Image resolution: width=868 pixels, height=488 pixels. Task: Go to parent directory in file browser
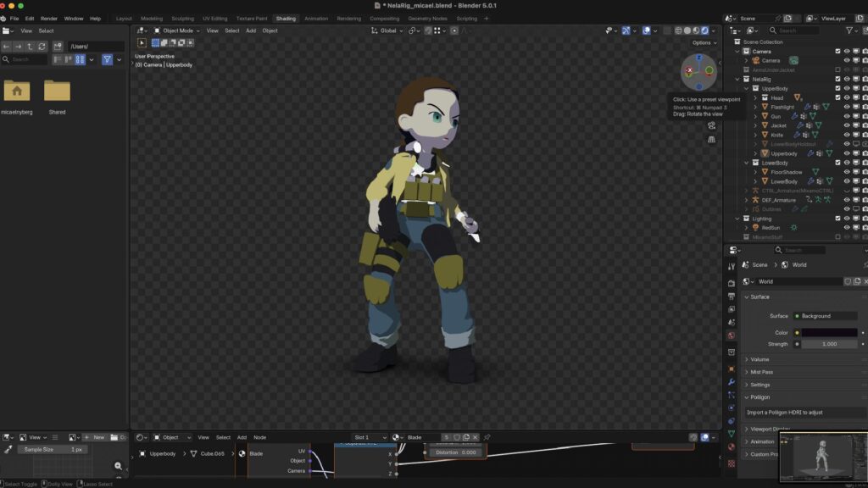click(x=30, y=47)
